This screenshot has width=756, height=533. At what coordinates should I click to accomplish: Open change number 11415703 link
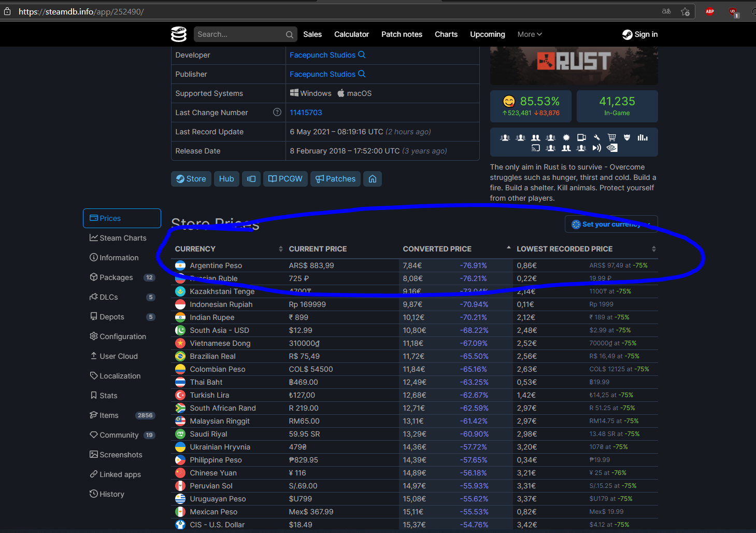[306, 113]
